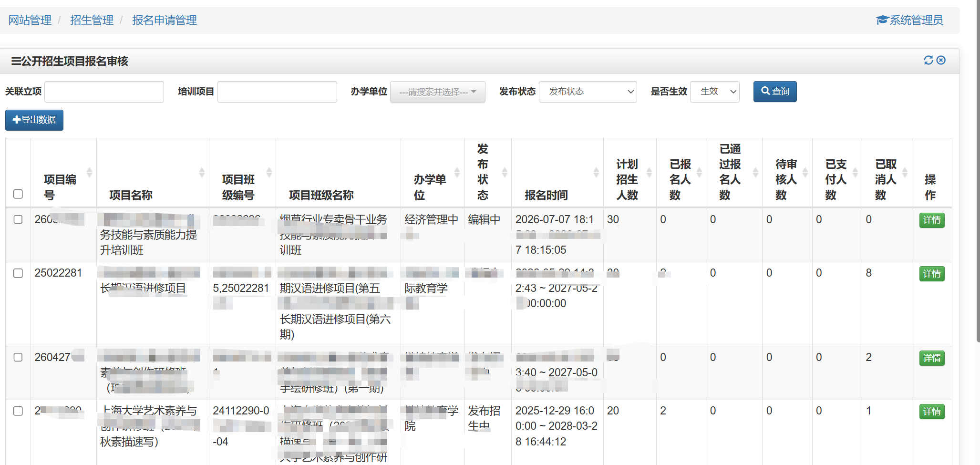Open the 办学单位 search dropdown
This screenshot has width=980, height=465.
[437, 92]
